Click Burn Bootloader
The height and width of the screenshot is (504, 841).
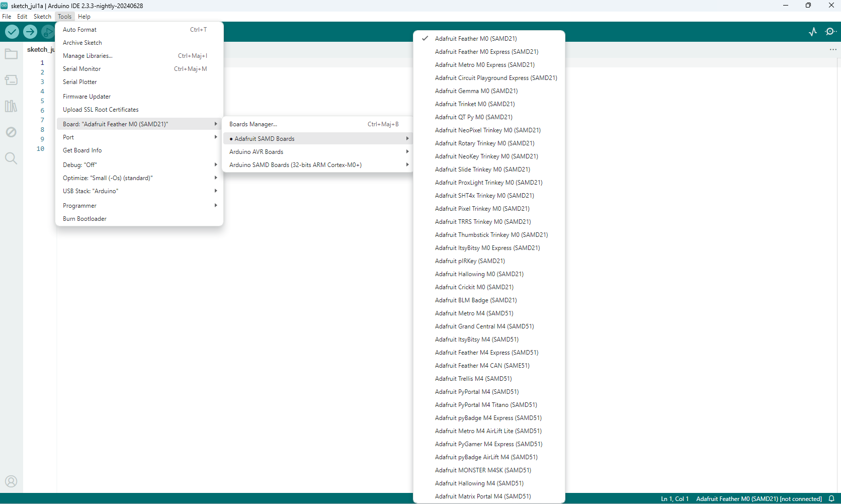[x=139, y=219]
